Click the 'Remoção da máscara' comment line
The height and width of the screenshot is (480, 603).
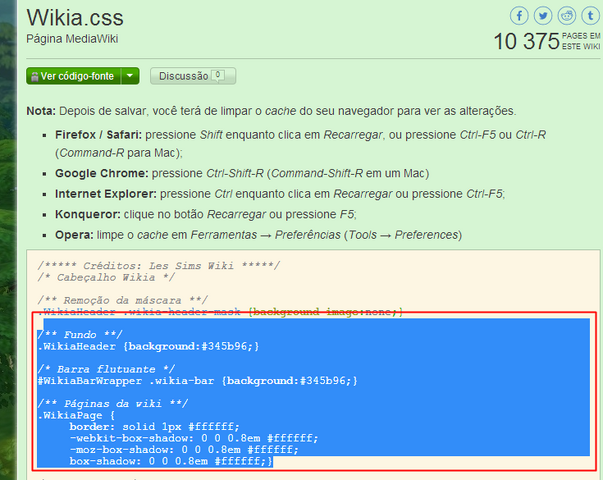click(x=123, y=300)
